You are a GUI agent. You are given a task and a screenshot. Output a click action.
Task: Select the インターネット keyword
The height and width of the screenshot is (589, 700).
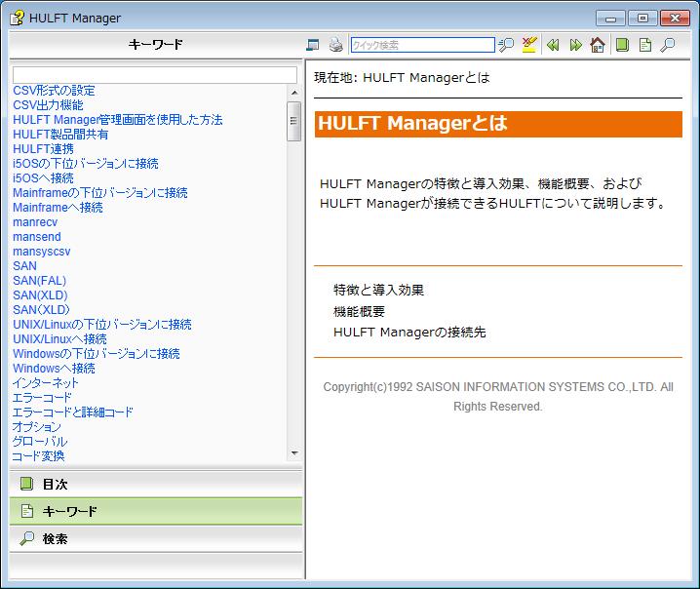point(46,383)
